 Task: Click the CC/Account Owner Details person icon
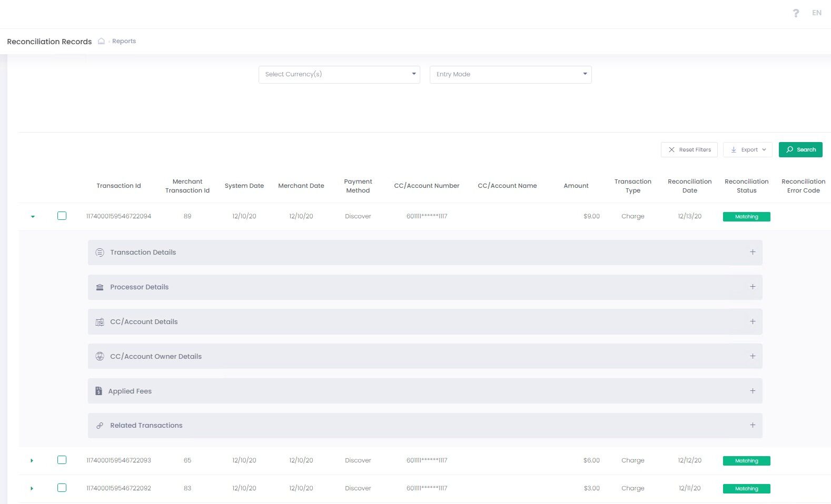click(x=100, y=357)
